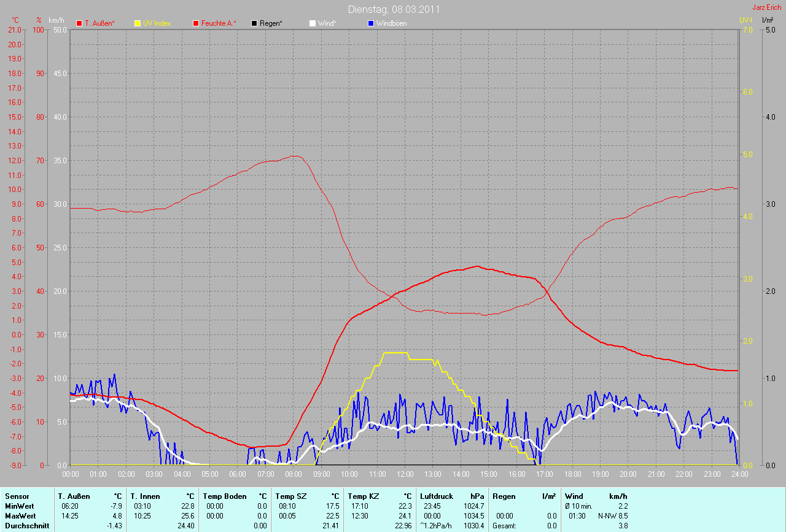Click the blue Windböen legend swatch
786x532 pixels.
(x=371, y=23)
